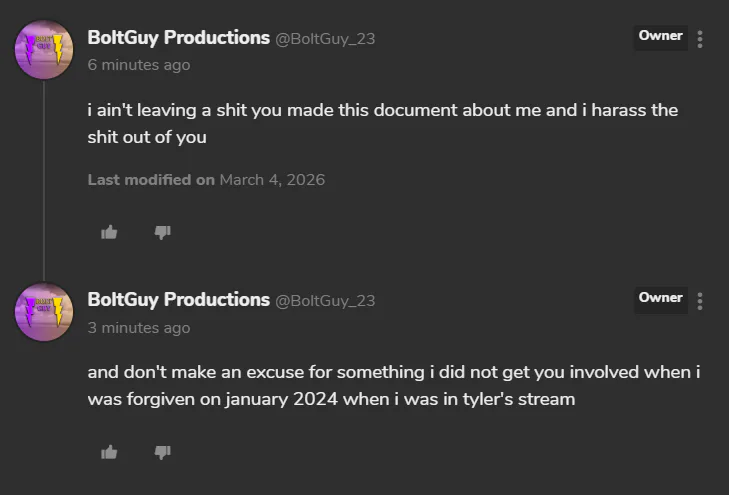Click the "Last modified on" March 4, 2026 label
Viewport: 729px width, 495px height.
click(x=206, y=180)
